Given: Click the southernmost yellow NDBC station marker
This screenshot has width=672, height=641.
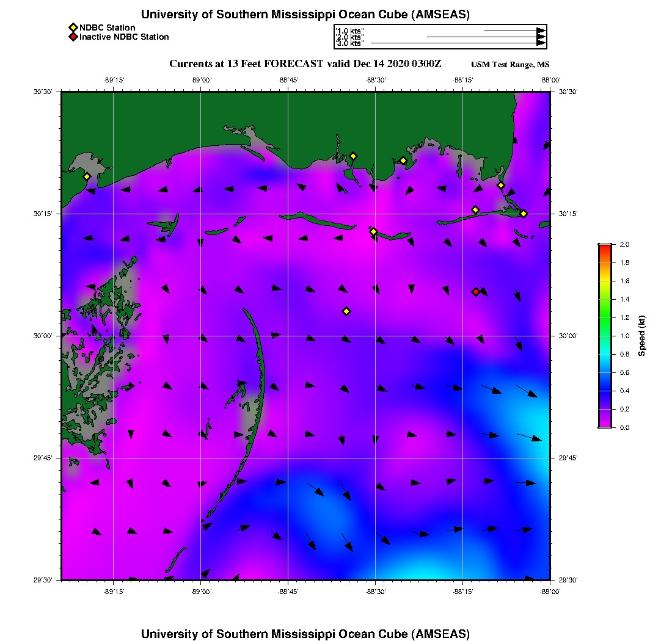Looking at the screenshot, I should [x=346, y=311].
